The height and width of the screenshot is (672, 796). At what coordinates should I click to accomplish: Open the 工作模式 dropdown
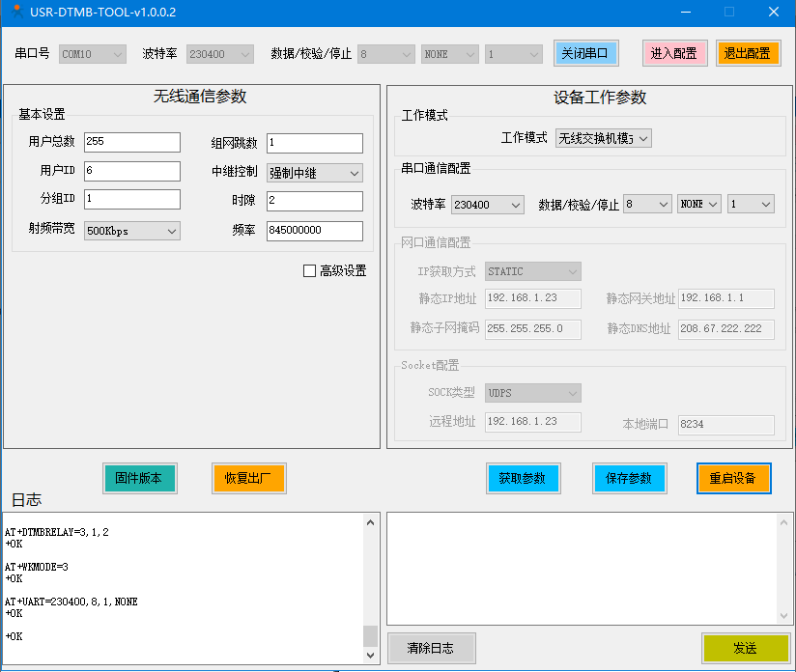(x=603, y=138)
